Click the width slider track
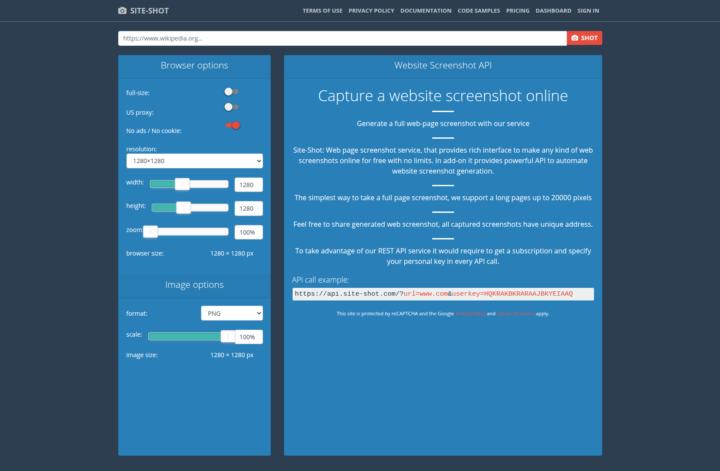Screen dimensions: 720x471 tap(189, 184)
